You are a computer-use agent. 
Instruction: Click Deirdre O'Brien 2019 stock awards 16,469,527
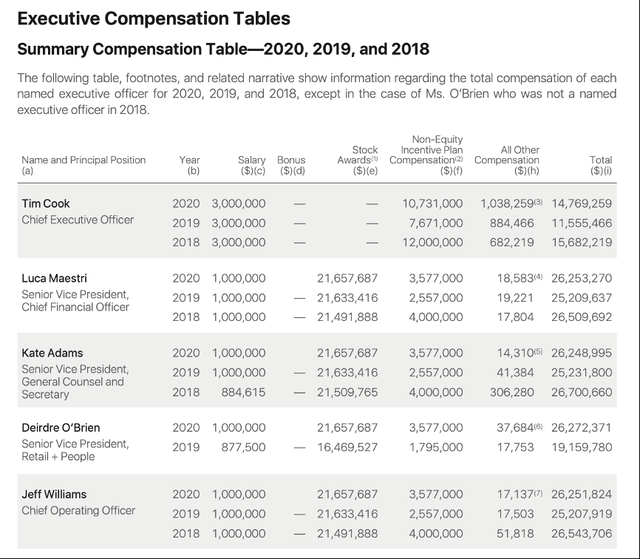coord(348,447)
